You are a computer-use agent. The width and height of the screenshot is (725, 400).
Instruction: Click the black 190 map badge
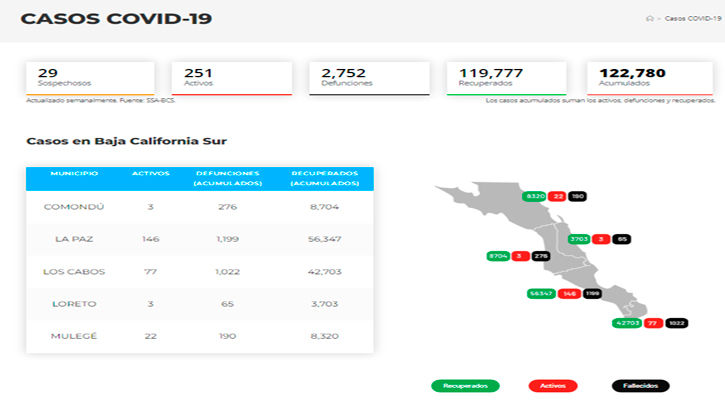(x=578, y=196)
